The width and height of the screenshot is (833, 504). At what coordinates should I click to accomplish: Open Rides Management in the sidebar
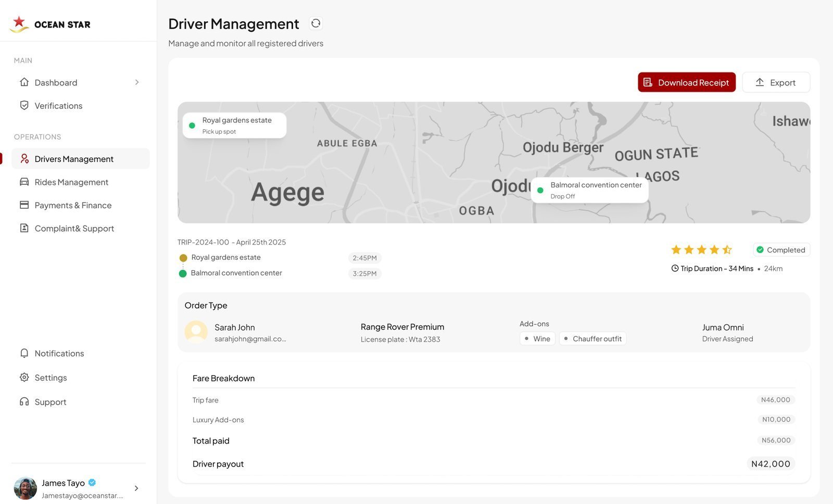80,182
